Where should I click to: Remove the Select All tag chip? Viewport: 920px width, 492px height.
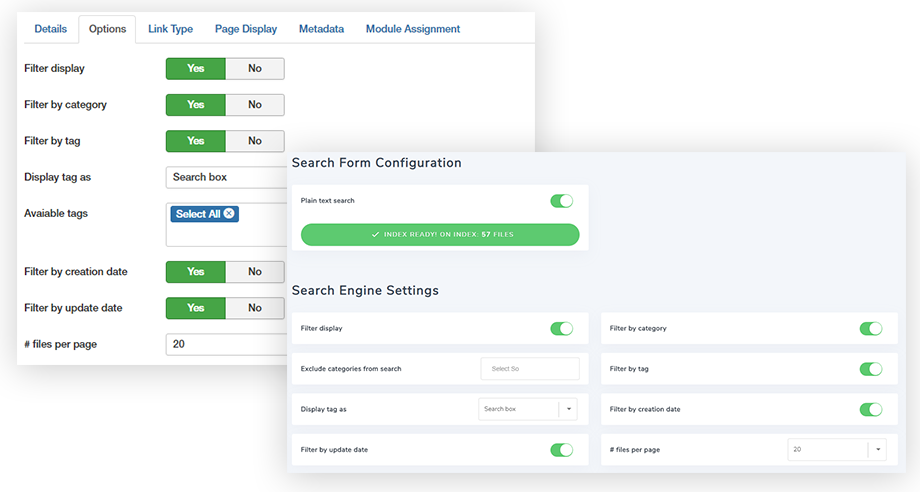(229, 214)
